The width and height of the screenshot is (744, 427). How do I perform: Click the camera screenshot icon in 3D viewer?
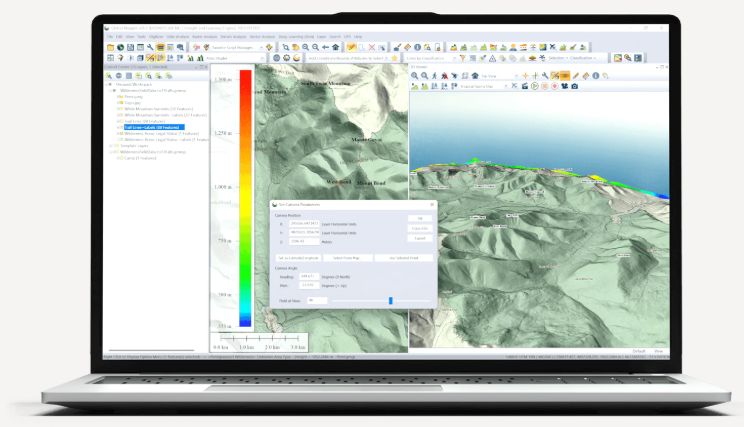[574, 87]
